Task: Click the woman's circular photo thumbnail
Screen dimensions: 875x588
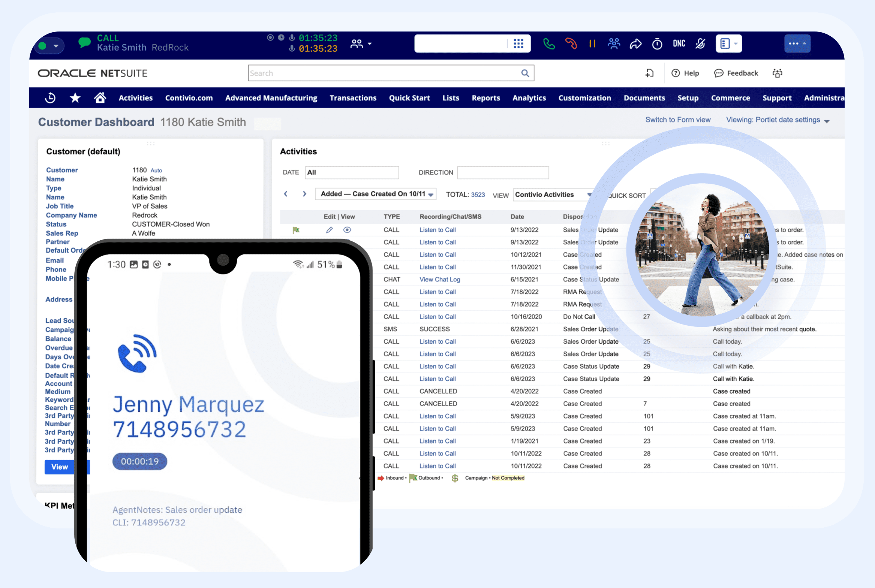Action: click(x=701, y=250)
